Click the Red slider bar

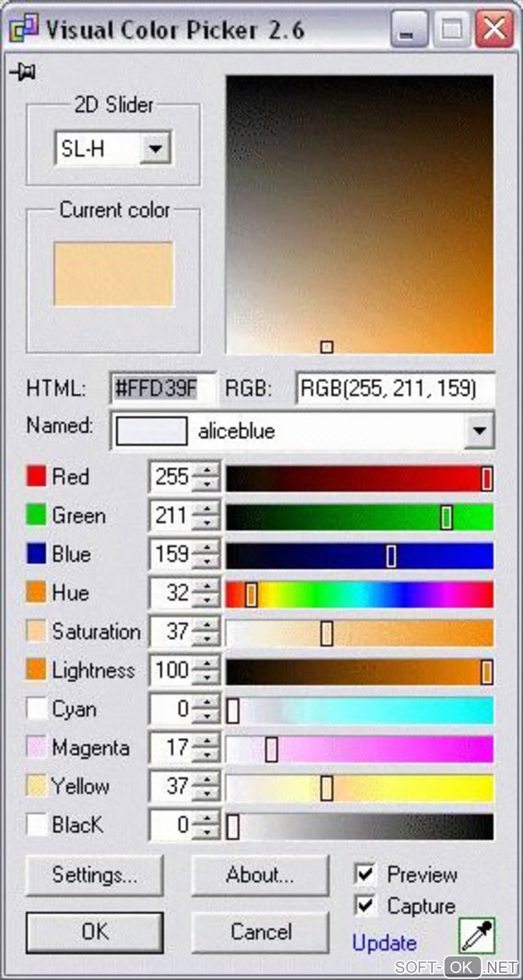pyautogui.click(x=359, y=478)
